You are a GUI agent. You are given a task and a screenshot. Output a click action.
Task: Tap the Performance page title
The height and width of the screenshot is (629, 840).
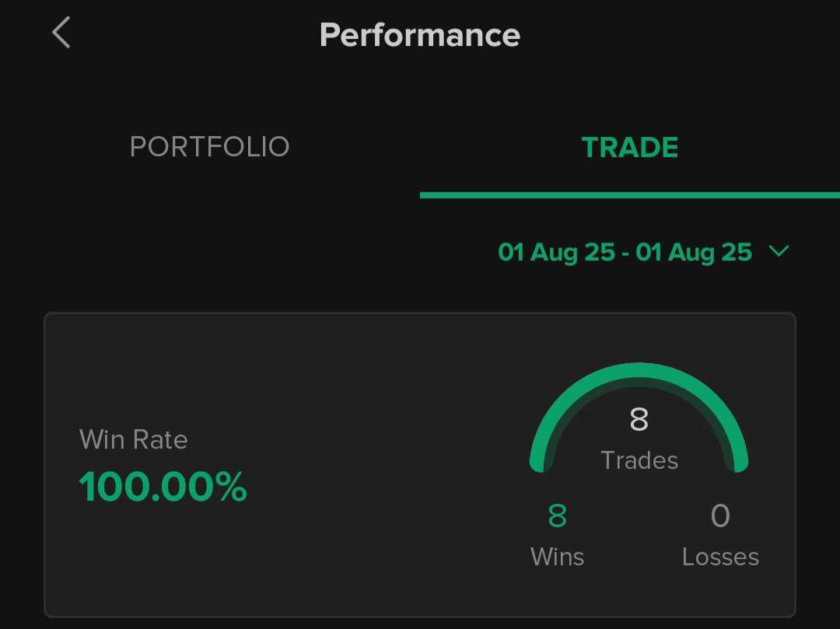(419, 35)
